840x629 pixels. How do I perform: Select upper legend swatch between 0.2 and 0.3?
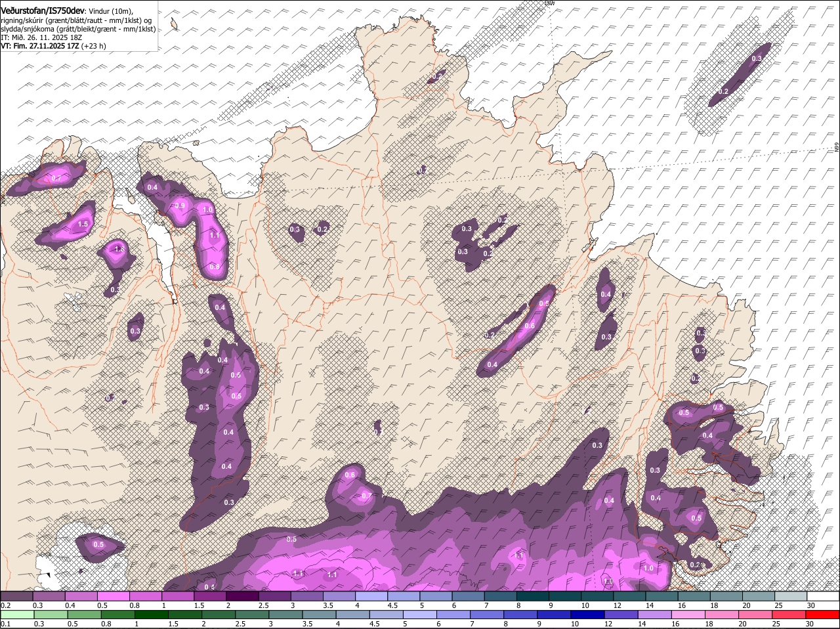pyautogui.click(x=17, y=596)
